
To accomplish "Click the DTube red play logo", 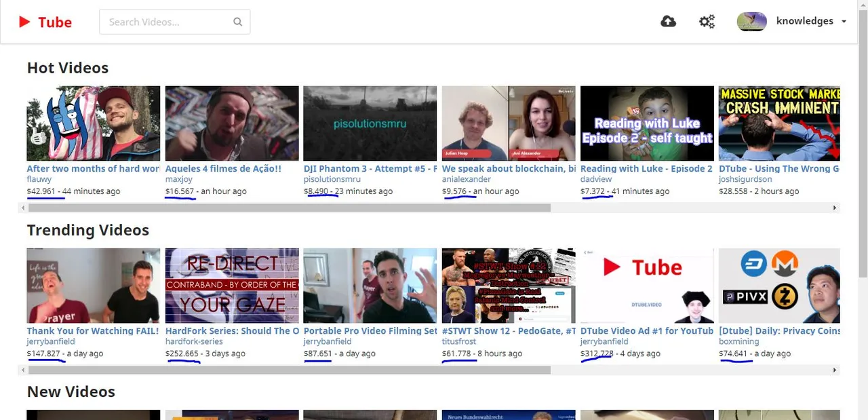I will tap(24, 22).
